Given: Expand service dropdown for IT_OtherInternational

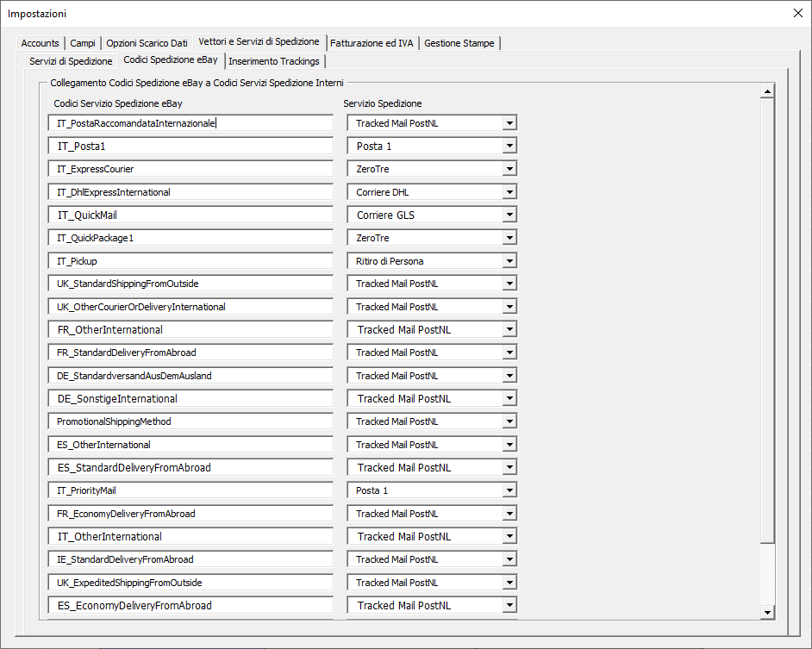Looking at the screenshot, I should coord(509,536).
